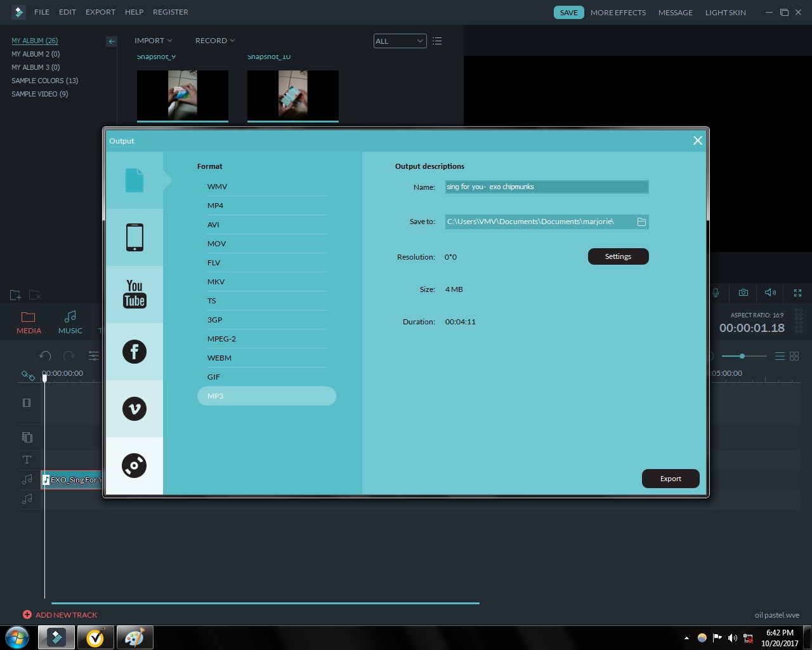Enter fullscreen preview mode
This screenshot has width=812, height=650.
coord(797,293)
